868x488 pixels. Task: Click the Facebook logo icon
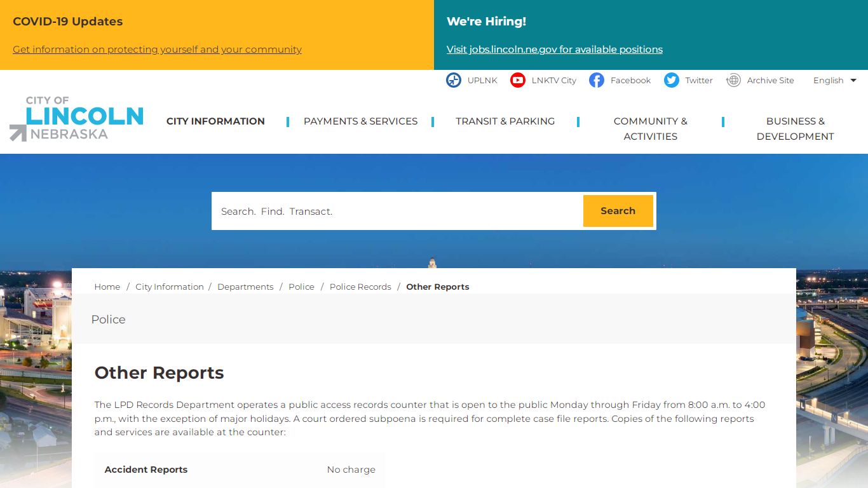[596, 80]
